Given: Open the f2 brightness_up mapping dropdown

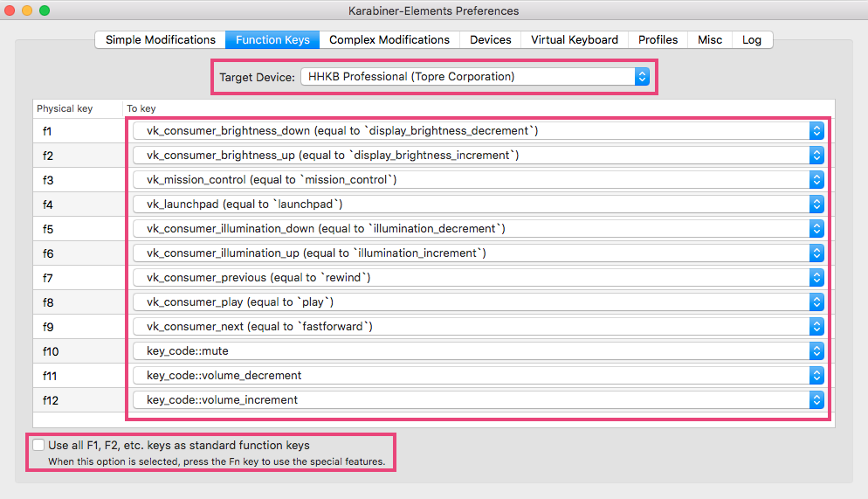Looking at the screenshot, I should pos(479,155).
